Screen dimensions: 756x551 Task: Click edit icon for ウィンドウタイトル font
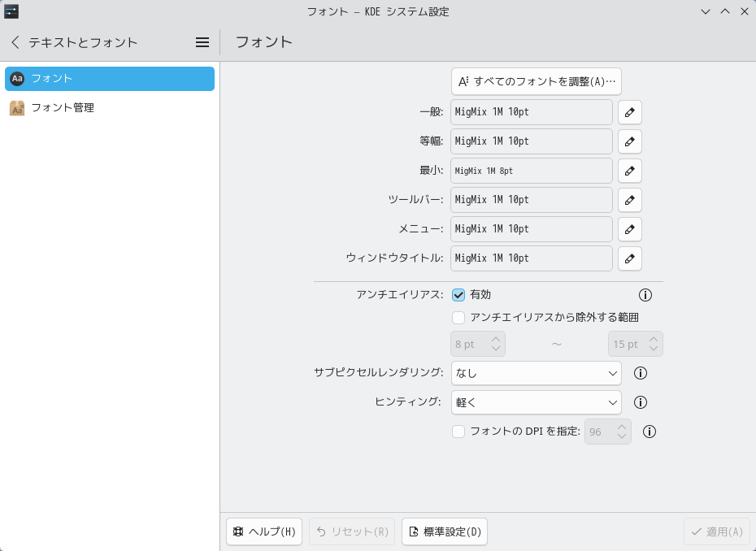tap(629, 258)
